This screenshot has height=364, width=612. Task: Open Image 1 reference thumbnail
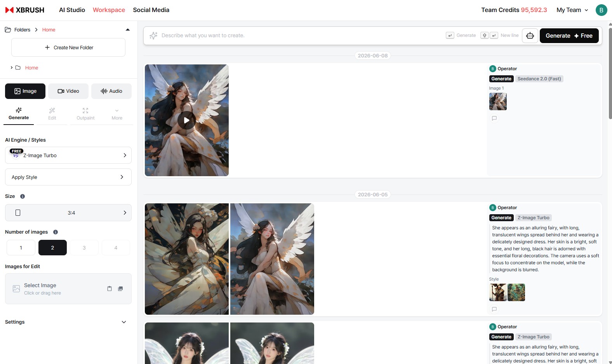pos(498,102)
